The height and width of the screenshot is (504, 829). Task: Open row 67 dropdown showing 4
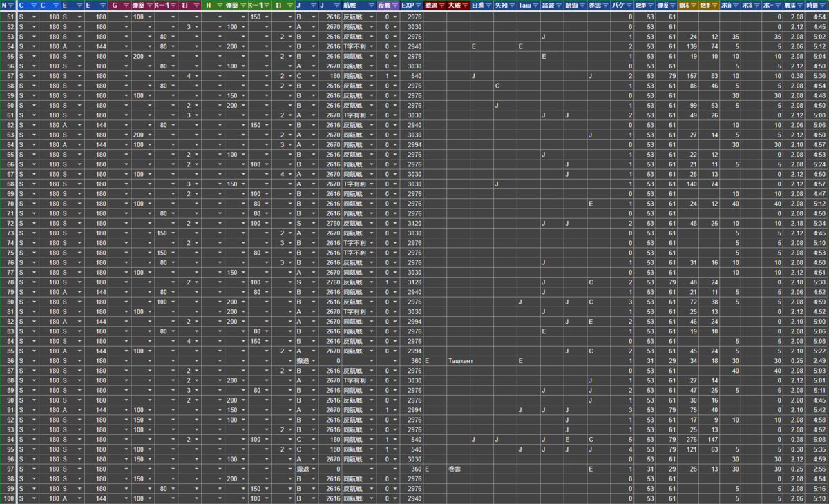click(291, 174)
